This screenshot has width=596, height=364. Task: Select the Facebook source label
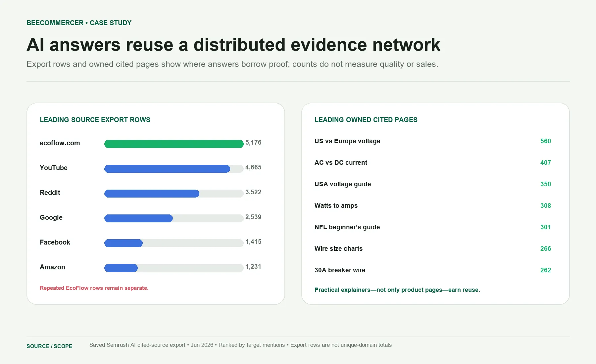55,242
